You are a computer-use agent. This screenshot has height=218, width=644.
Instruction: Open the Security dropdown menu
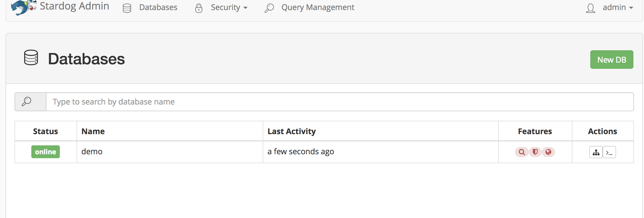[229, 7]
